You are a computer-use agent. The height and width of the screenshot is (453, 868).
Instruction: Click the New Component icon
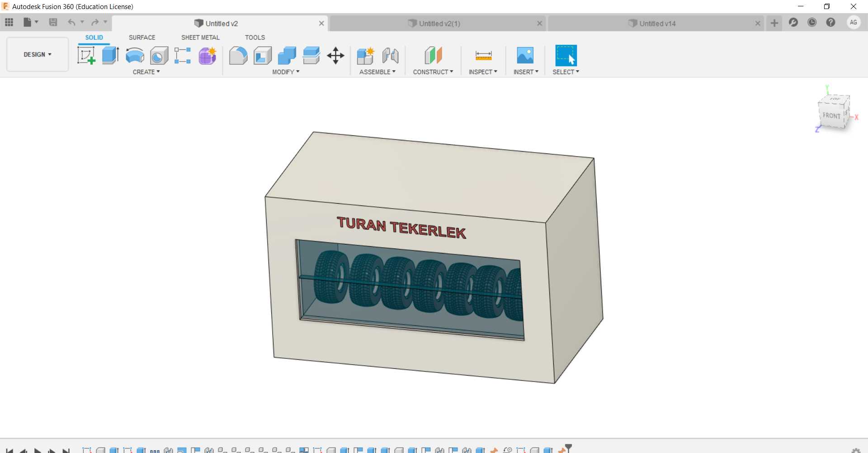coord(365,56)
